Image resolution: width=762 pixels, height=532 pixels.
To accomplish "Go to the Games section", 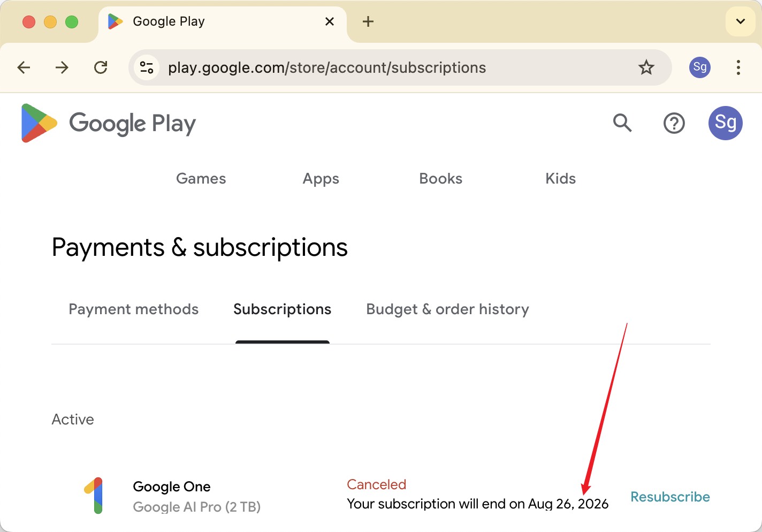I will pyautogui.click(x=201, y=179).
